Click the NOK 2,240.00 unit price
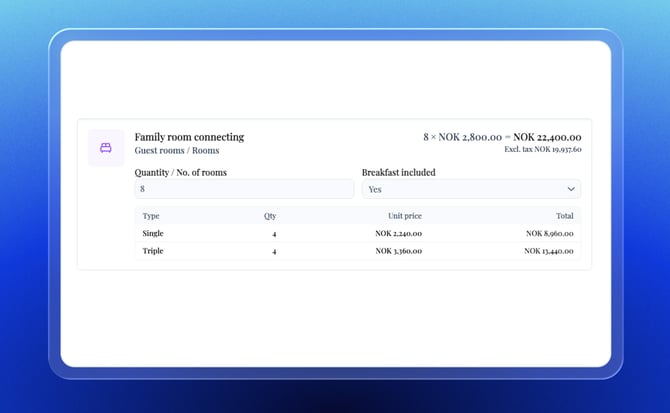 tap(399, 234)
